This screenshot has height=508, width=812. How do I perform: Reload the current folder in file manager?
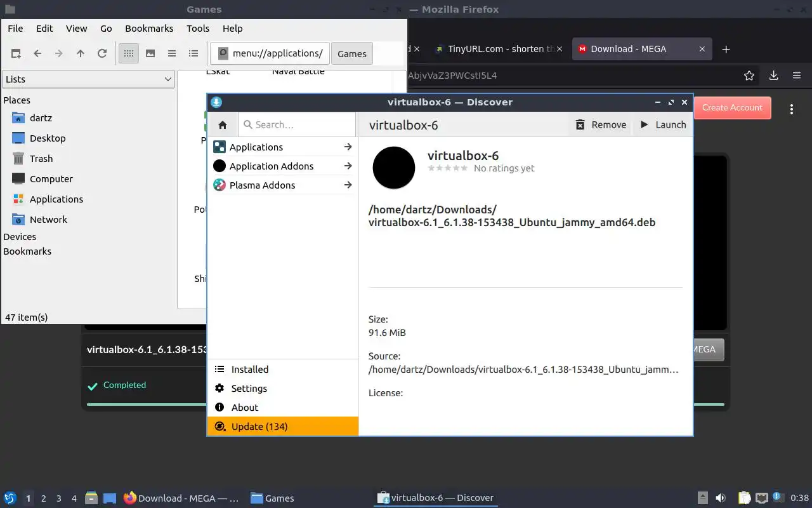point(102,53)
